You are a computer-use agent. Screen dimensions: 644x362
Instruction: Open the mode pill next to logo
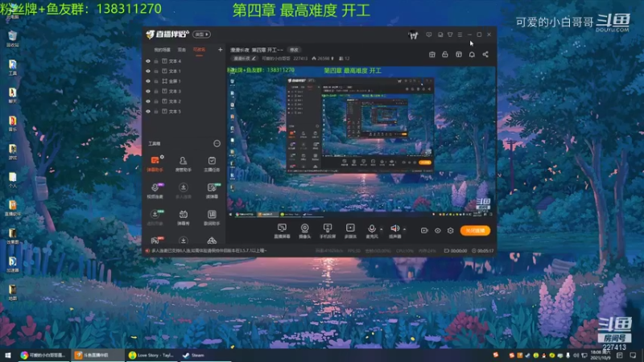click(202, 35)
